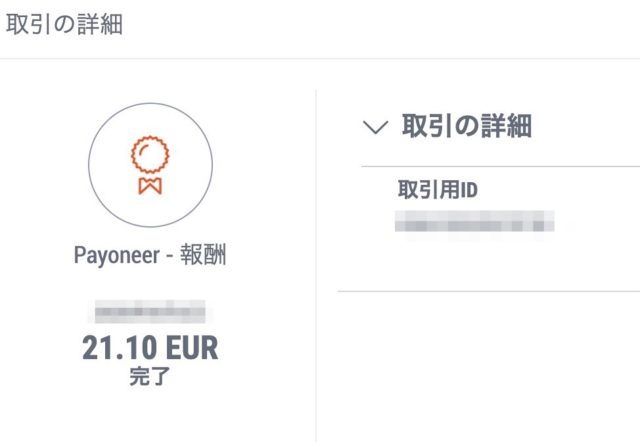Click the orange award rosette icon
The width and height of the screenshot is (640, 442).
[x=150, y=155]
